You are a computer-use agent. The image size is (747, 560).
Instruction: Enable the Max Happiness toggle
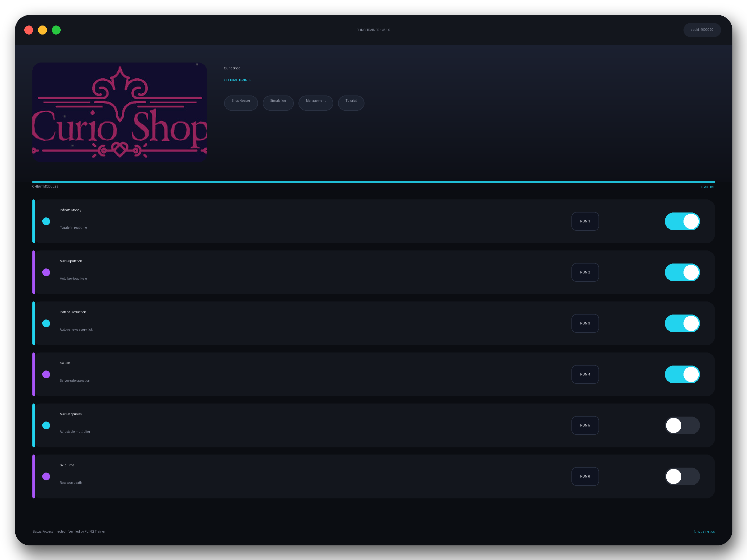pos(682,425)
